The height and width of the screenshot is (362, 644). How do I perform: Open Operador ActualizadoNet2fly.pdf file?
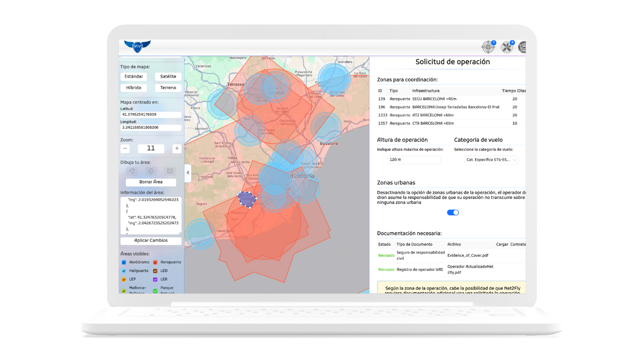(470, 270)
